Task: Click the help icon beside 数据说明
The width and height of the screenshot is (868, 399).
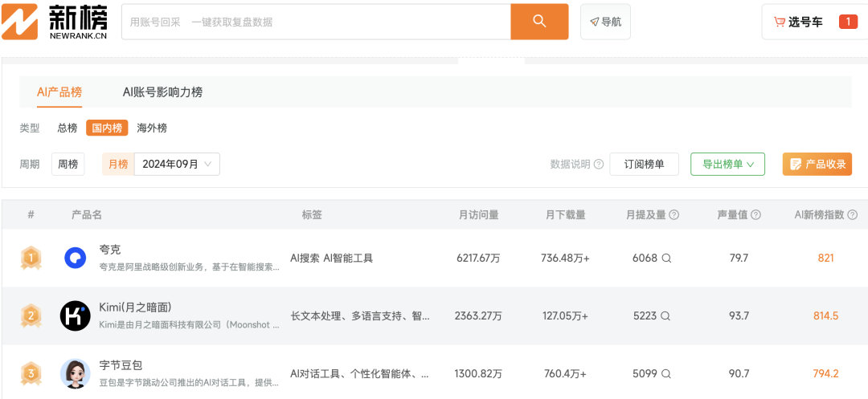Action: pyautogui.click(x=599, y=164)
